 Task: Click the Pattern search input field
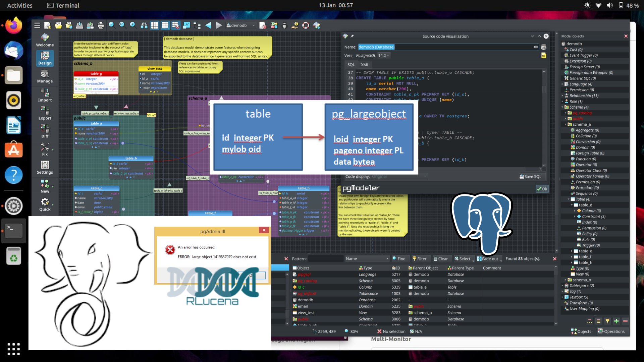tap(326, 259)
